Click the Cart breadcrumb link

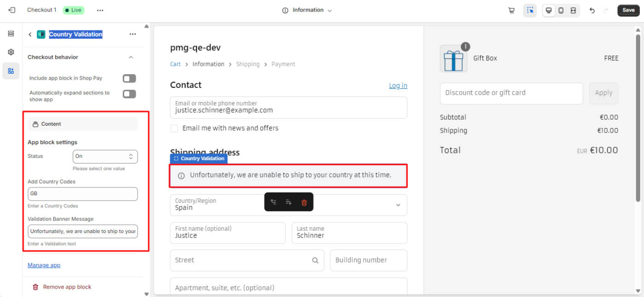pyautogui.click(x=175, y=64)
